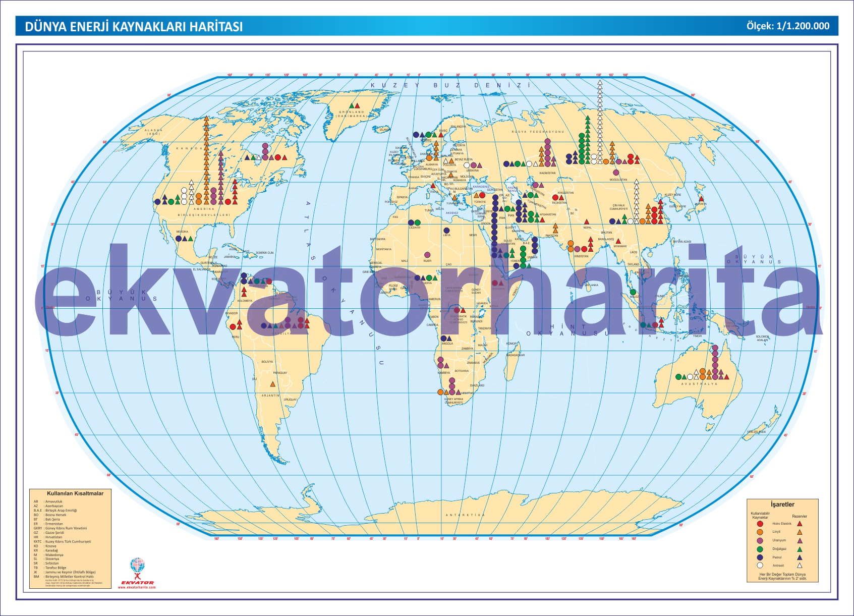Click the Meksika label on the map
This screenshot has width=854, height=616.
(182, 232)
